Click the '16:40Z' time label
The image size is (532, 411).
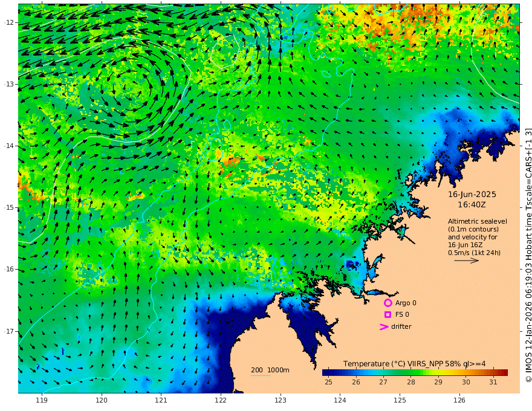coord(472,205)
